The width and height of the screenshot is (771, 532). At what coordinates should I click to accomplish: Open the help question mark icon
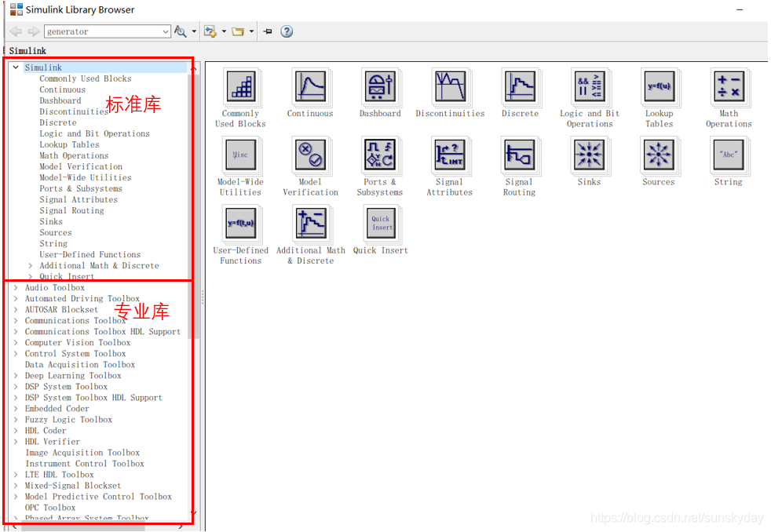pyautogui.click(x=287, y=31)
